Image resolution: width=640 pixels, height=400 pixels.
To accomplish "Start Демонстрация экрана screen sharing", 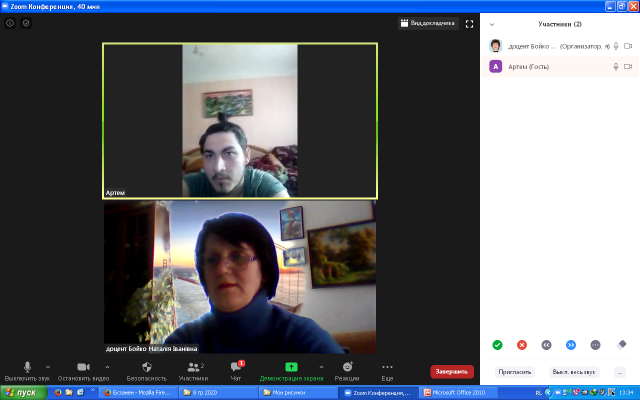I will (291, 371).
